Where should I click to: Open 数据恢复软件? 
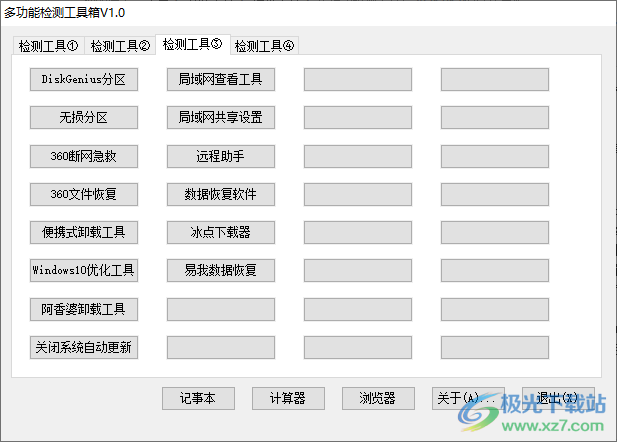221,194
